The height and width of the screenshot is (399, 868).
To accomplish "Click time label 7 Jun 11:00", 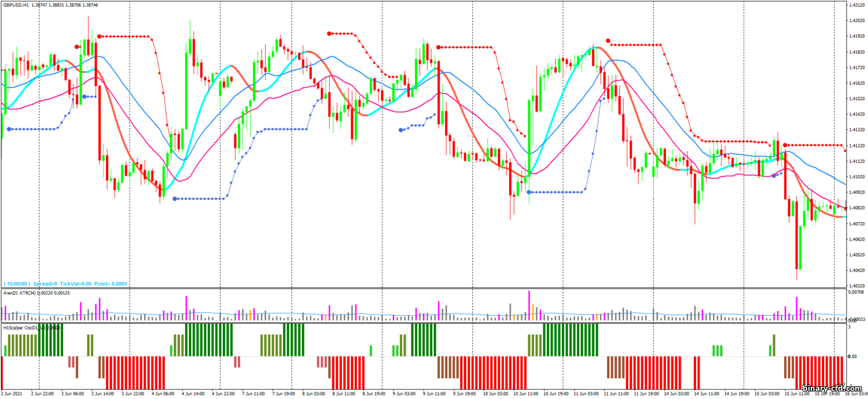I will (253, 394).
